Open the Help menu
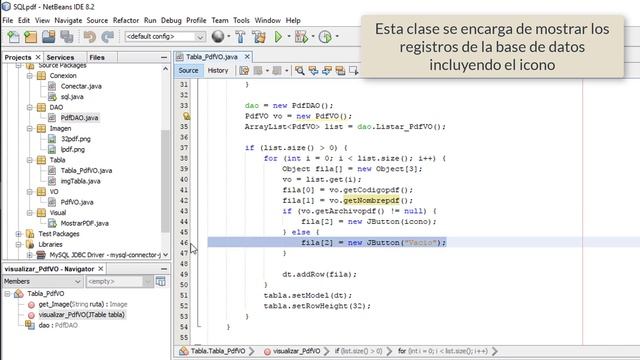 (293, 20)
